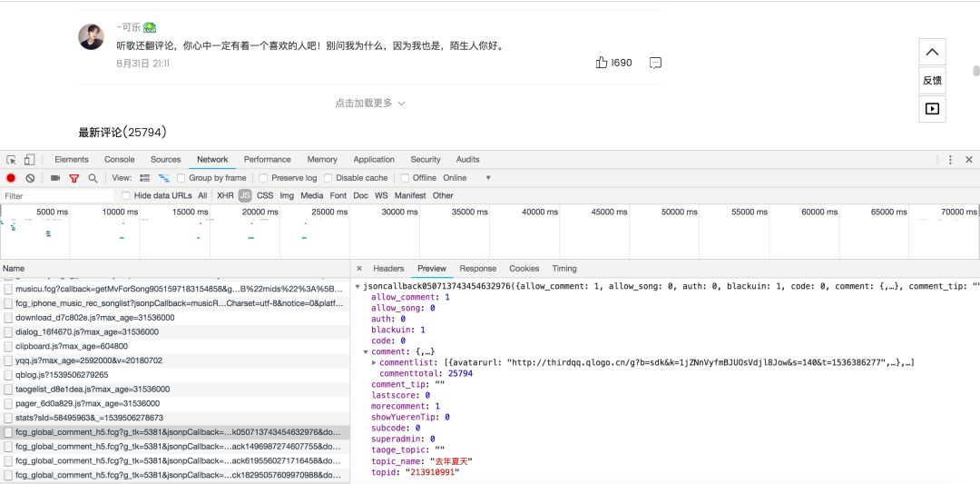The height and width of the screenshot is (484, 980).
Task: Click the reply icon beside 1690
Action: pos(655,63)
